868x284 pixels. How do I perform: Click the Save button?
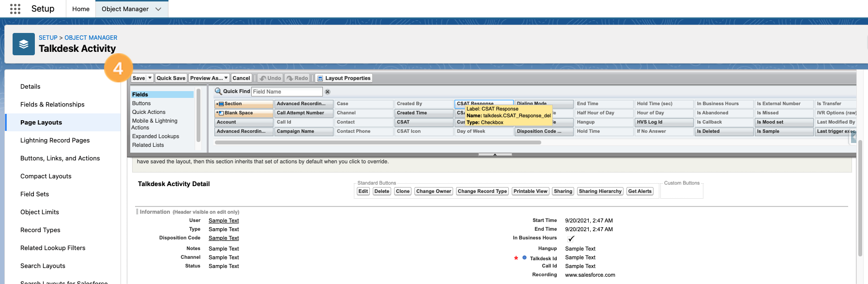139,78
